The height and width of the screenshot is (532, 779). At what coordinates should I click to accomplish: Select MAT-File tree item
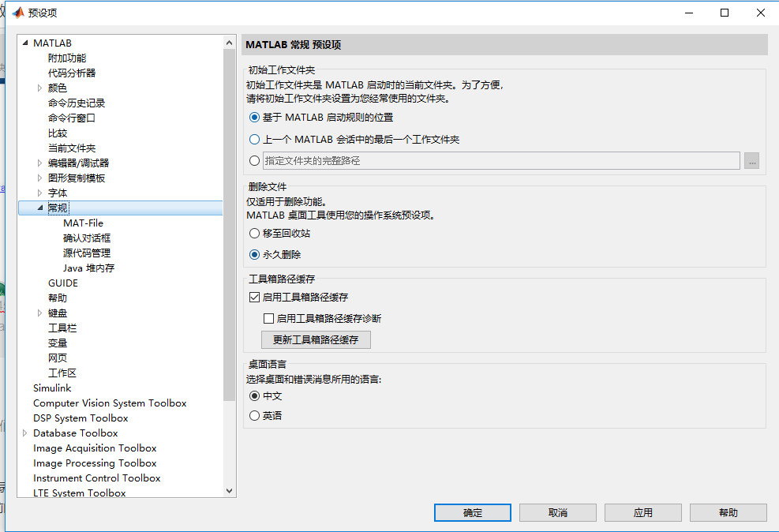pos(84,223)
